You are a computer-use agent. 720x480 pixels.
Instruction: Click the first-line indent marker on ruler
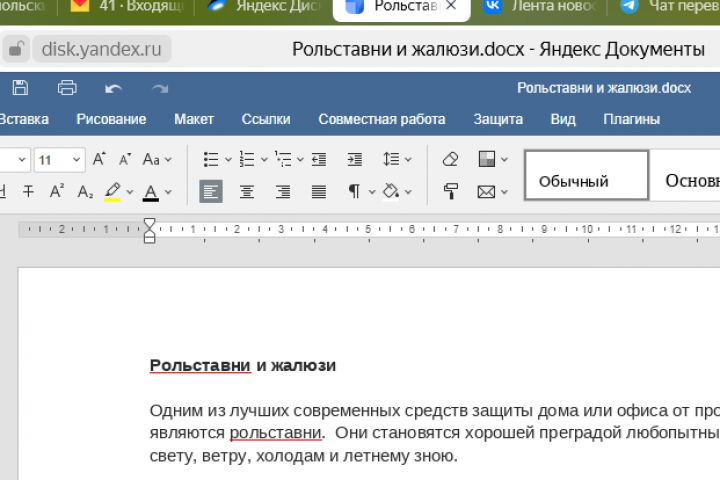coord(149,224)
